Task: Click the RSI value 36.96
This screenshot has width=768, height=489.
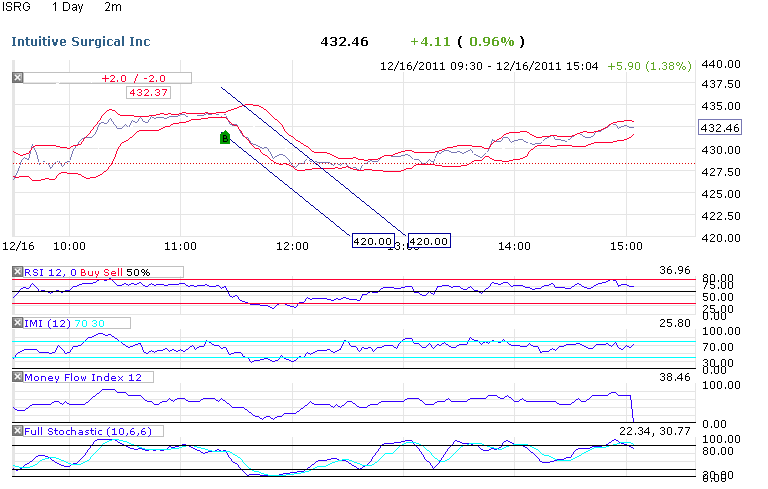Action: point(674,270)
